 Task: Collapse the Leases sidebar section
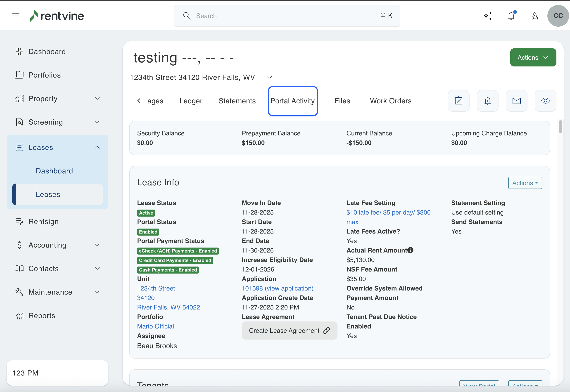click(x=97, y=147)
